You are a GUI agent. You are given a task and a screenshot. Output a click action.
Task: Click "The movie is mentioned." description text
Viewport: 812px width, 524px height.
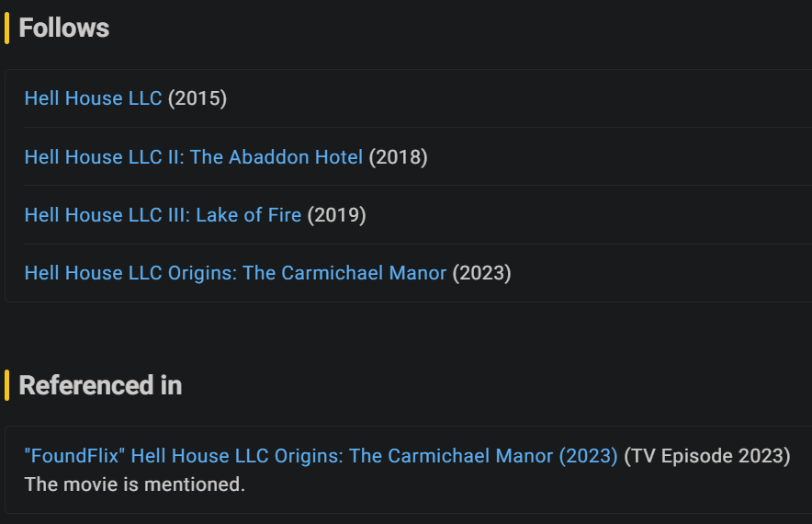tap(135, 484)
